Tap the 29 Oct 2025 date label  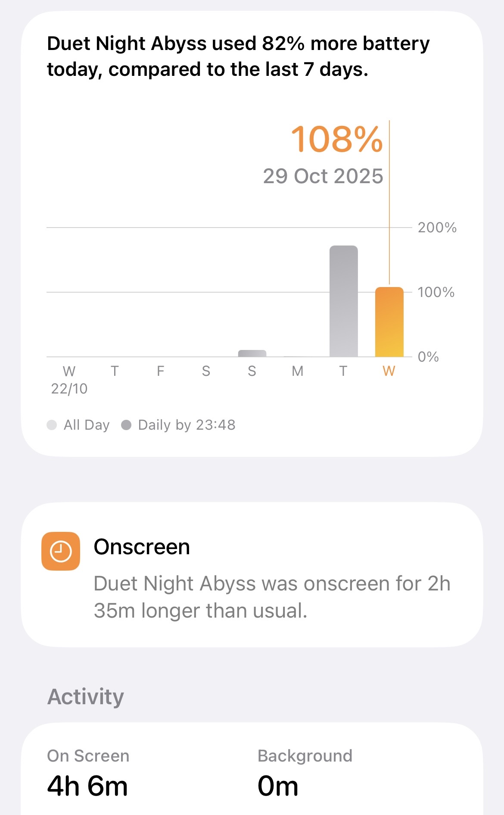click(323, 176)
